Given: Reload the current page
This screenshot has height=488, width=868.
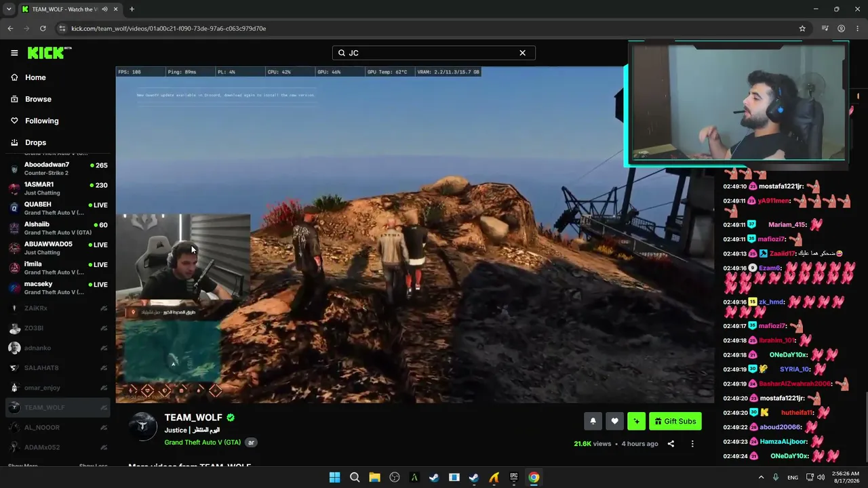Looking at the screenshot, I should (x=43, y=28).
